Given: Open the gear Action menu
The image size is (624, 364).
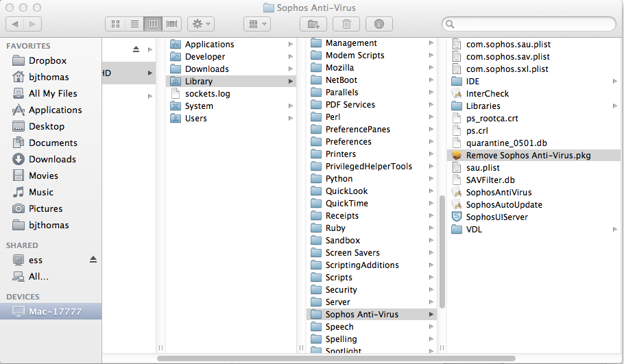Looking at the screenshot, I should point(201,24).
